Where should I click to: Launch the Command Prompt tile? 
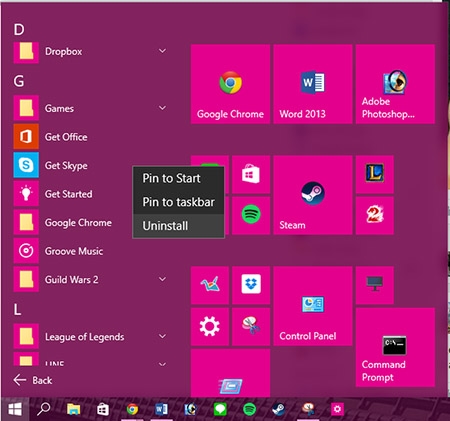coord(395,347)
